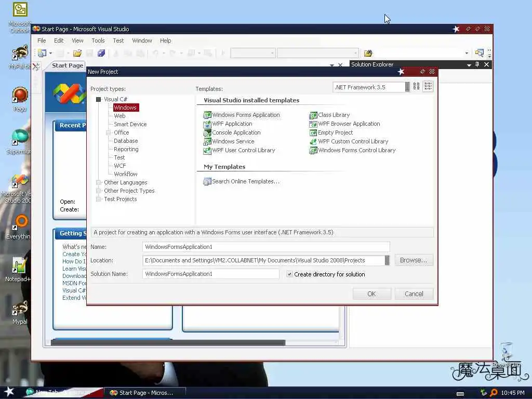Open the Toolbox side tab icon
The width and height of the screenshot is (532, 399).
pos(36,66)
